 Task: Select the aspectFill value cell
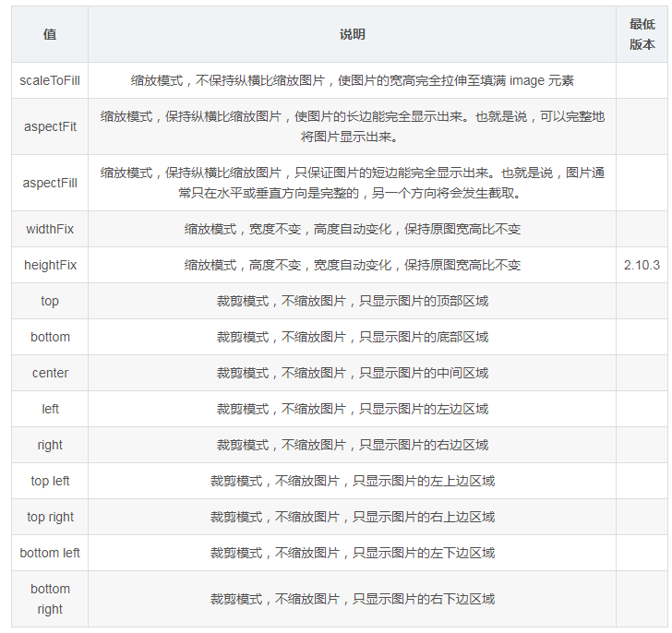[x=50, y=183]
